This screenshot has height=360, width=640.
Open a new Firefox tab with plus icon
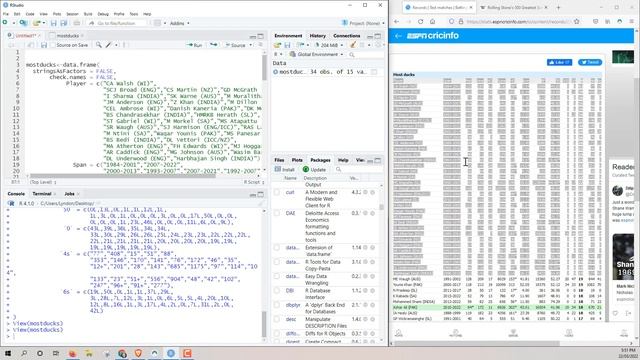point(558,7)
